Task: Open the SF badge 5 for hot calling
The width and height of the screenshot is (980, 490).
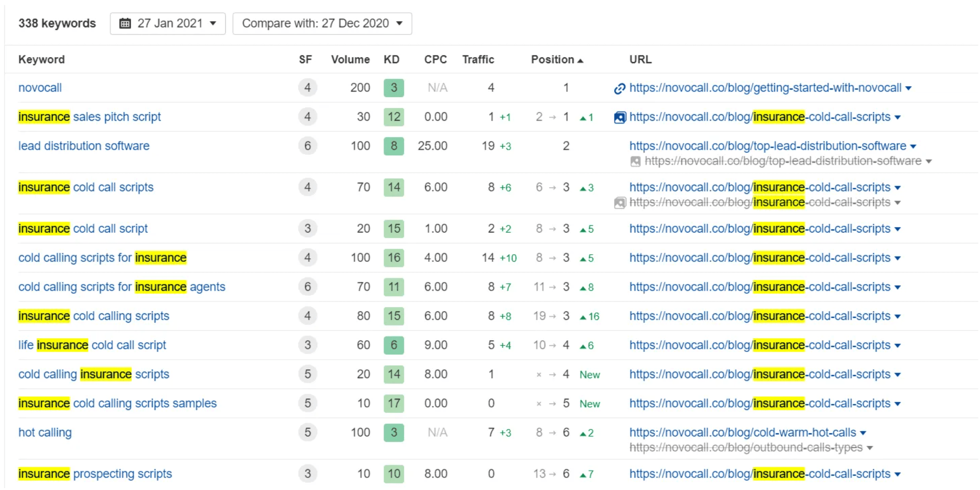Action: point(307,432)
